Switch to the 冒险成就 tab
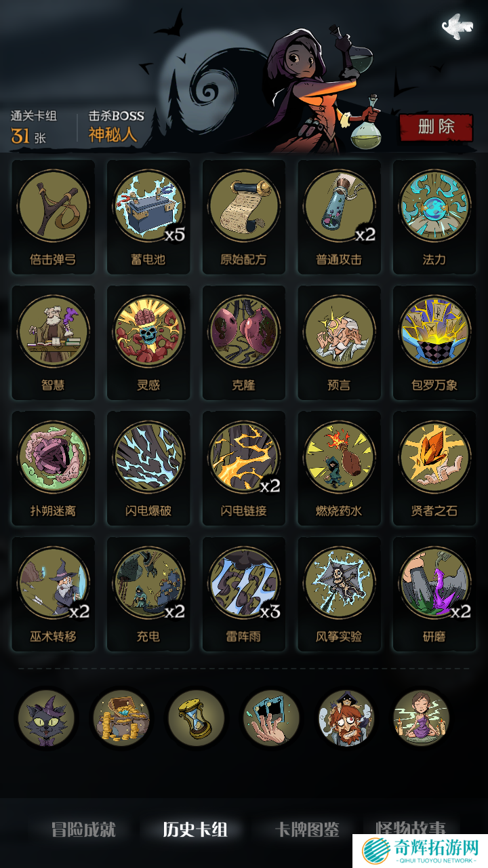 tap(83, 829)
